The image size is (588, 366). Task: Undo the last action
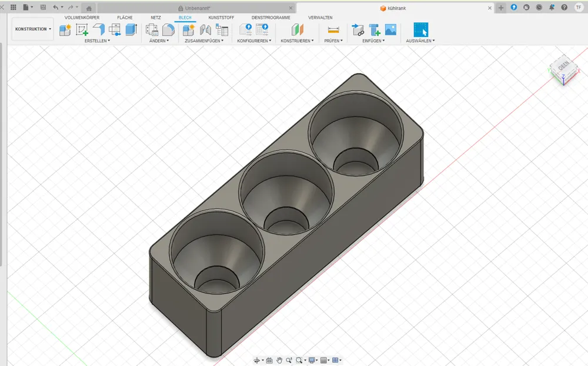tap(56, 7)
